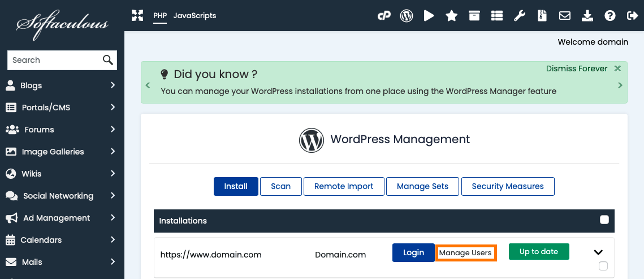Click the Ad Management megaphone icon
This screenshot has width=644, height=279.
[11, 218]
